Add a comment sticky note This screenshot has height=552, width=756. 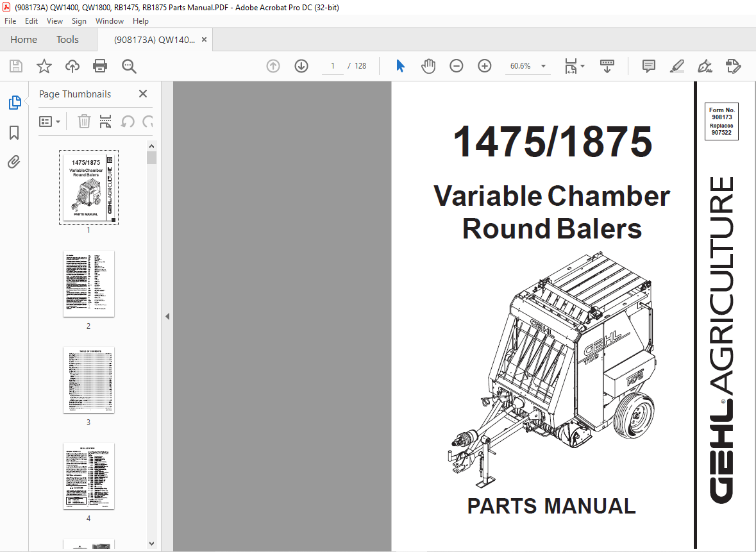[649, 66]
